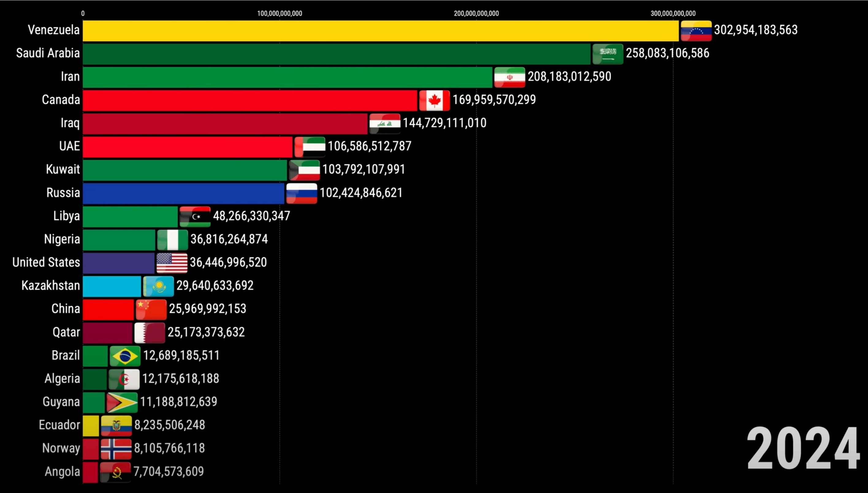Click the 2024 year indicator

point(803,449)
